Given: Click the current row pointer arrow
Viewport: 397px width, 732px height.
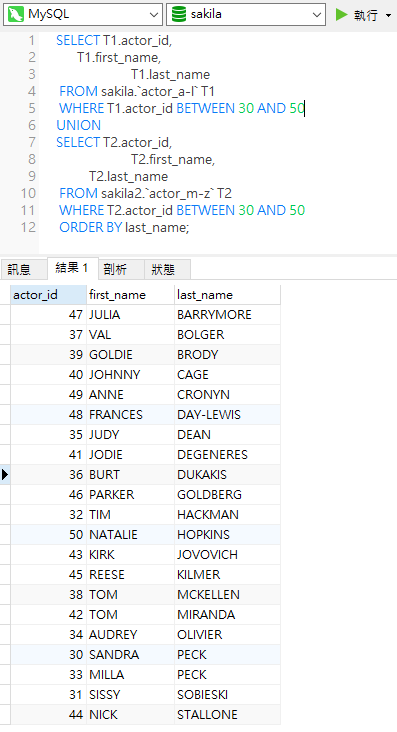Looking at the screenshot, I should (x=5, y=475).
